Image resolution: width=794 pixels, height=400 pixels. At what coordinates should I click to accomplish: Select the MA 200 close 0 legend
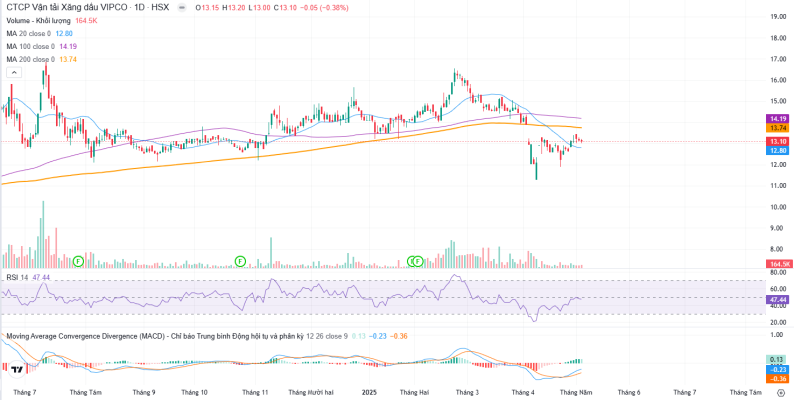tap(30, 59)
